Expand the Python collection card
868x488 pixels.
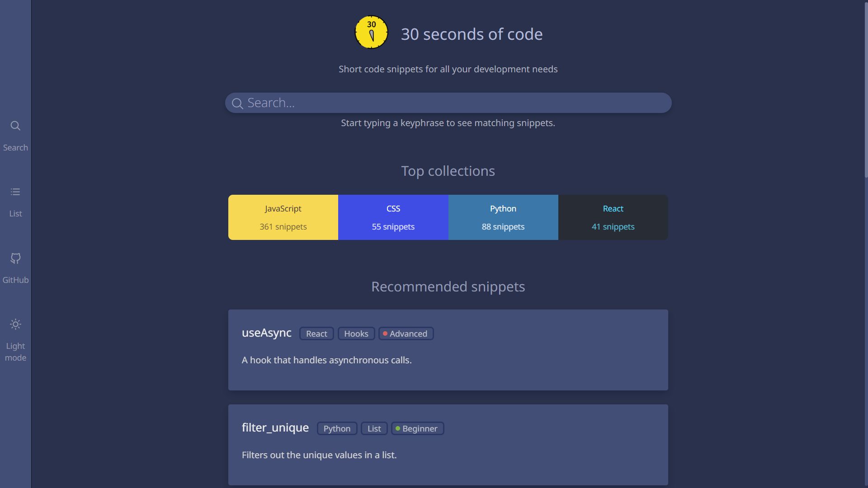(503, 217)
